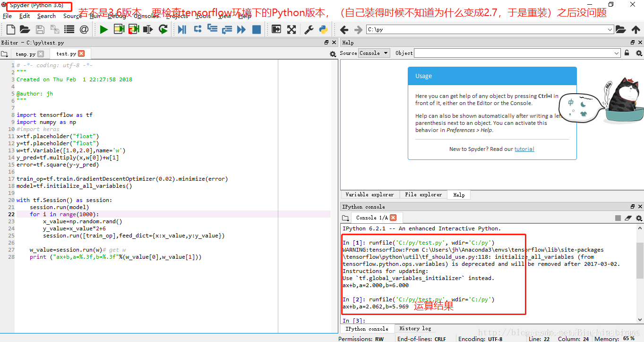Switch to Variable explorer tab
This screenshot has width=644, height=342.
[369, 194]
